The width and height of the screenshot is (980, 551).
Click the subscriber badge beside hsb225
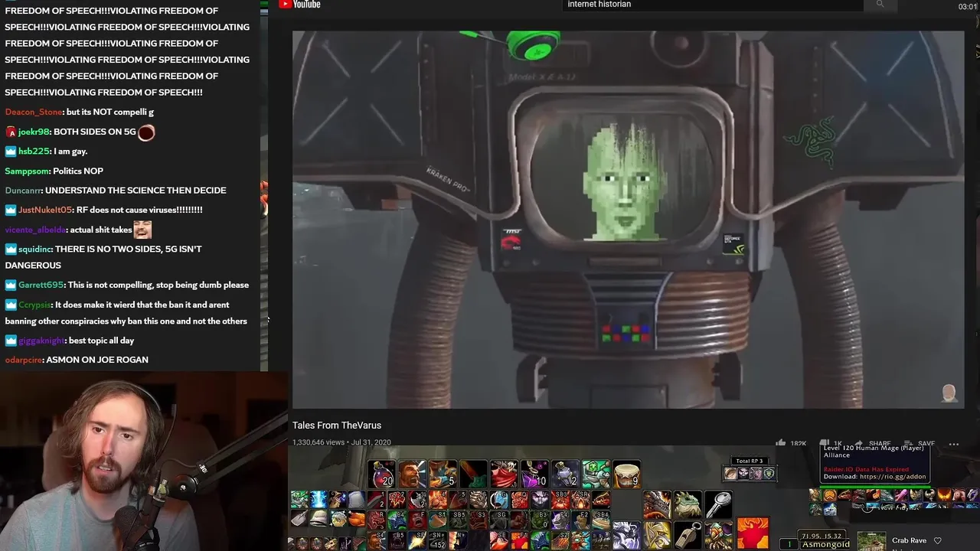coord(11,152)
